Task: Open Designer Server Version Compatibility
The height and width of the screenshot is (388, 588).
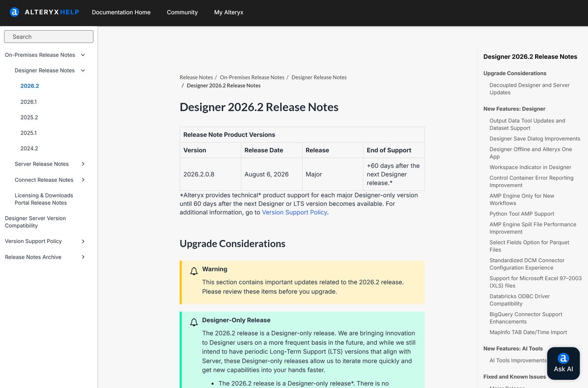Action: click(x=35, y=222)
